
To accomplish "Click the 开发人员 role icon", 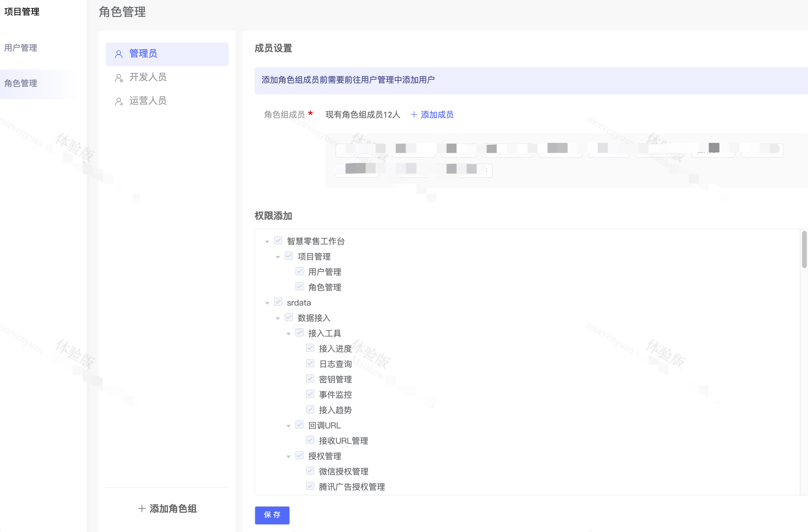I will [118, 78].
